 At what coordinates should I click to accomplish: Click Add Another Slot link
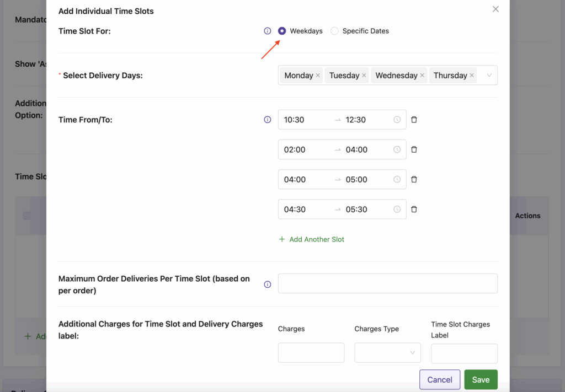click(312, 239)
